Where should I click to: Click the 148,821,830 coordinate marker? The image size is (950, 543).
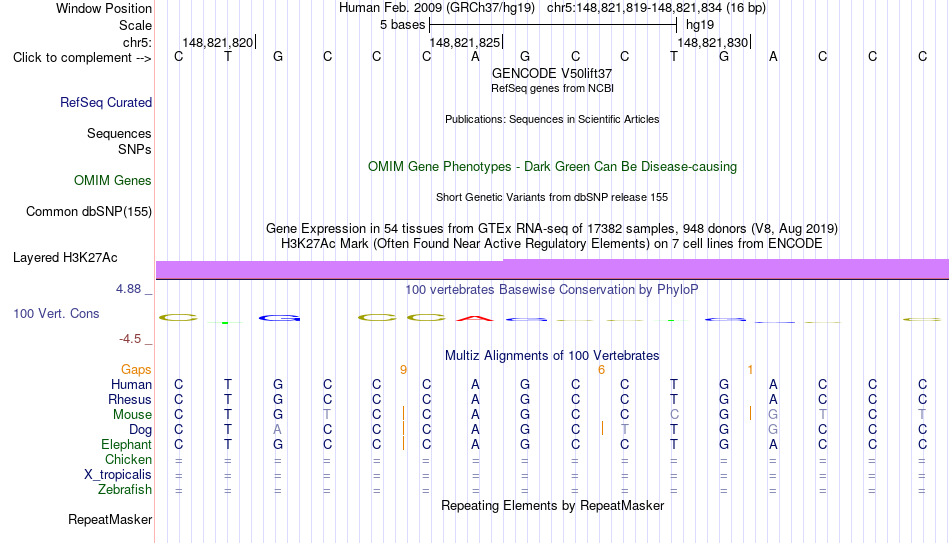coord(712,42)
